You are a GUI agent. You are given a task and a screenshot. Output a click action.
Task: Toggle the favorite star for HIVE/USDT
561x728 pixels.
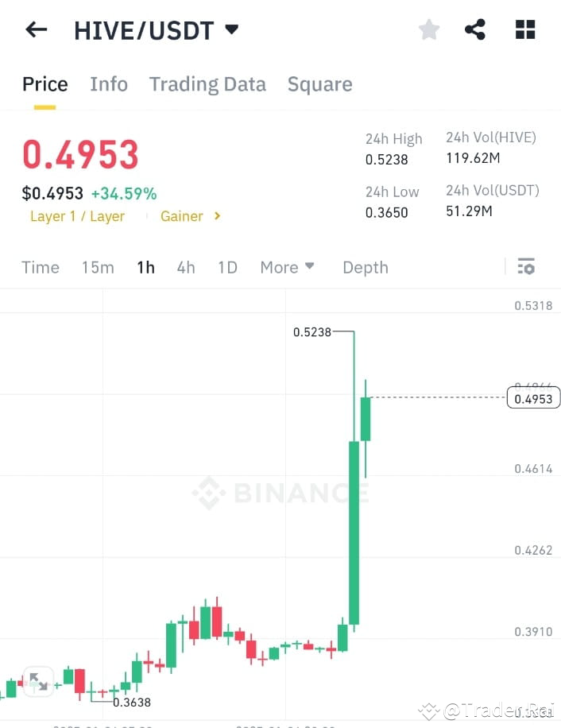(x=428, y=29)
